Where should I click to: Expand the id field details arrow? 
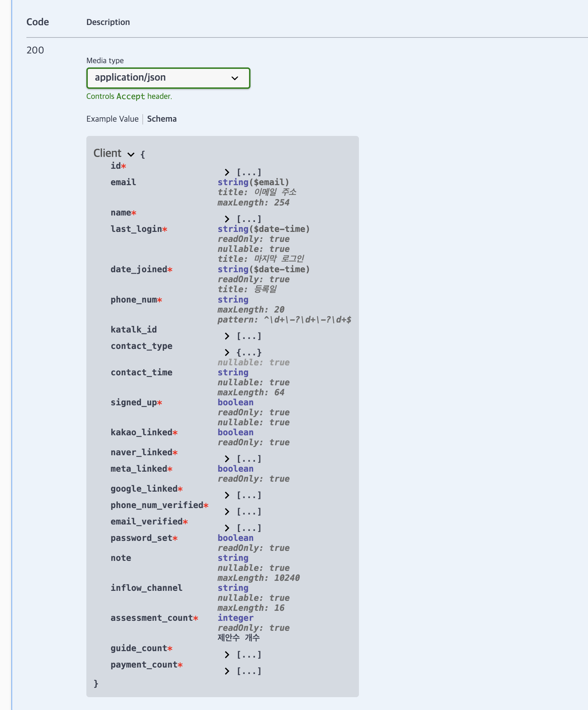227,172
